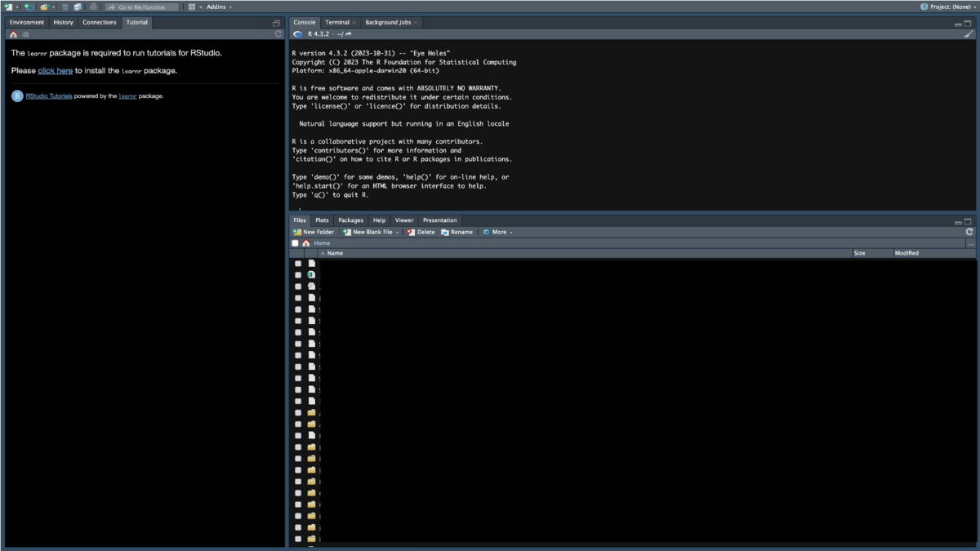The width and height of the screenshot is (980, 551).
Task: Maximize the Tutorial pane
Action: [x=276, y=23]
